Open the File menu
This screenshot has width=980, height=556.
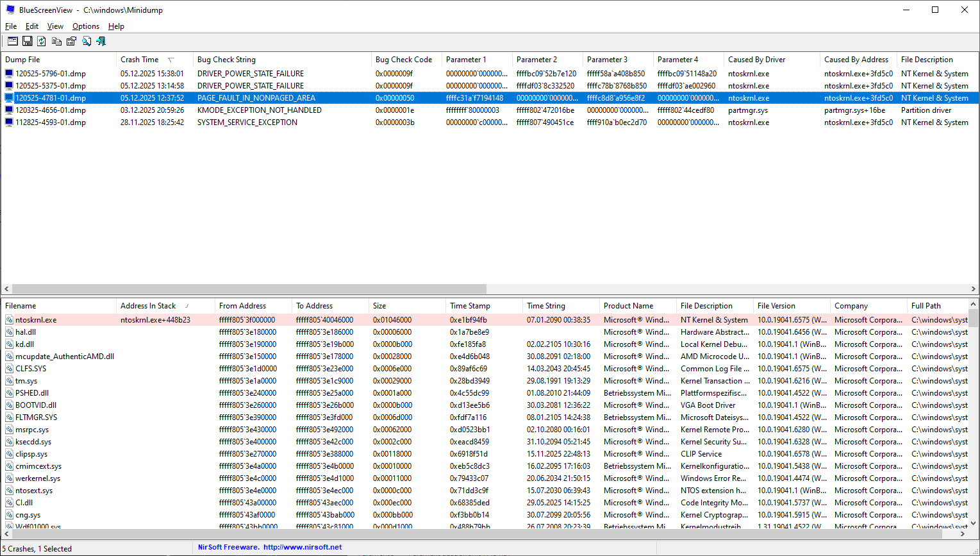tap(11, 26)
